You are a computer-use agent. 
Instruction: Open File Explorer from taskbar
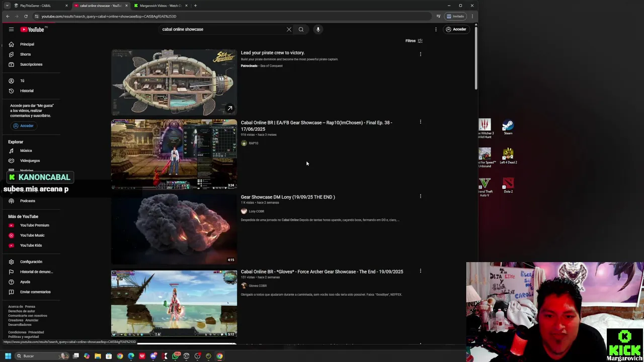[98, 356]
